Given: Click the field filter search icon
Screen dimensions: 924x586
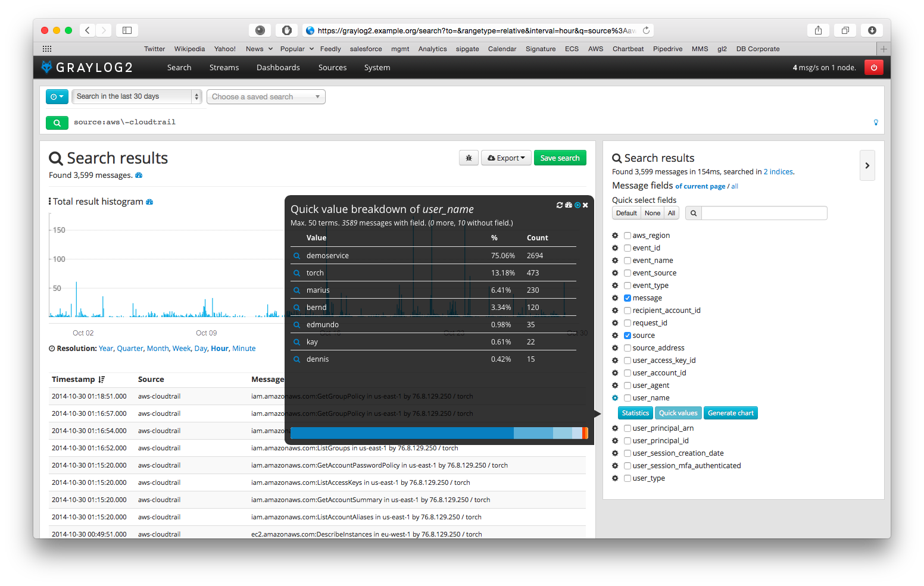Looking at the screenshot, I should [694, 213].
